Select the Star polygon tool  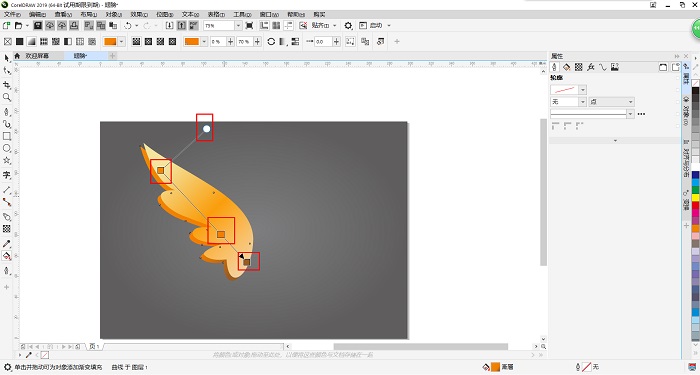7,160
